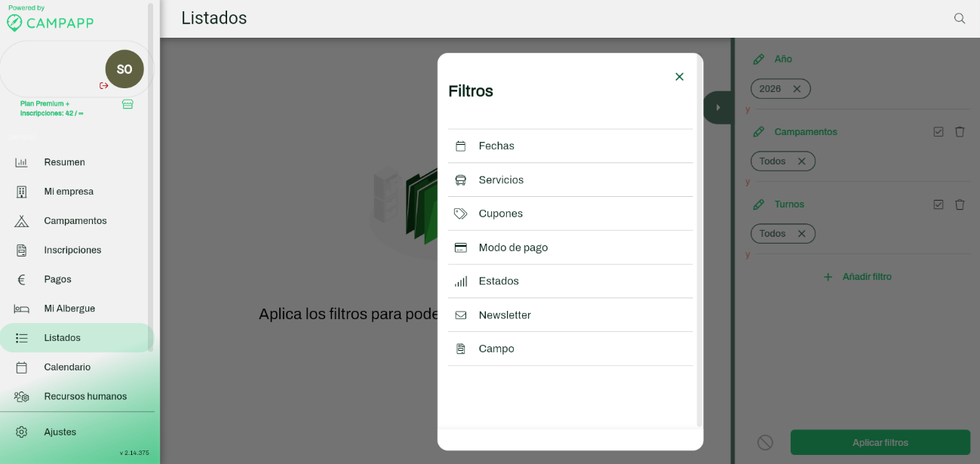
Task: Choose Servicios from the filter list
Action: click(500, 180)
